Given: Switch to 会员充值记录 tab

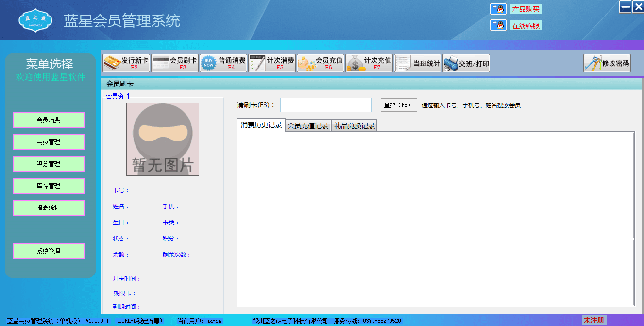Looking at the screenshot, I should [308, 126].
